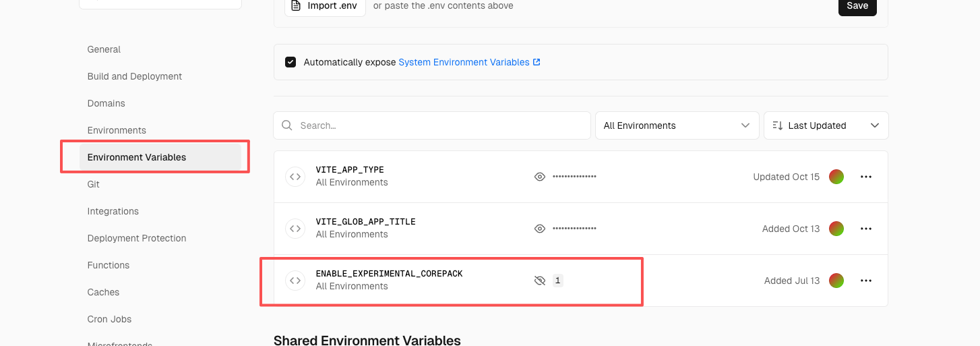
Task: Click the VITE_GLOB_APP_TITLE variable name
Action: tap(365, 222)
